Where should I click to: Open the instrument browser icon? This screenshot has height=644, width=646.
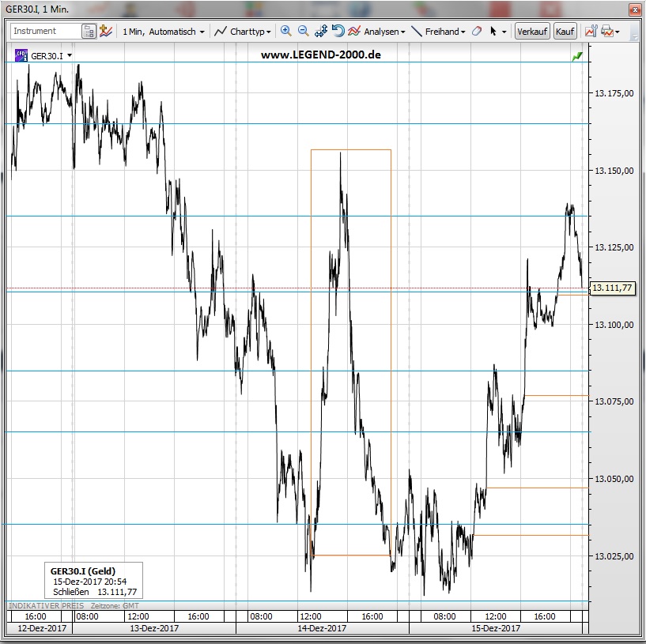[x=89, y=32]
